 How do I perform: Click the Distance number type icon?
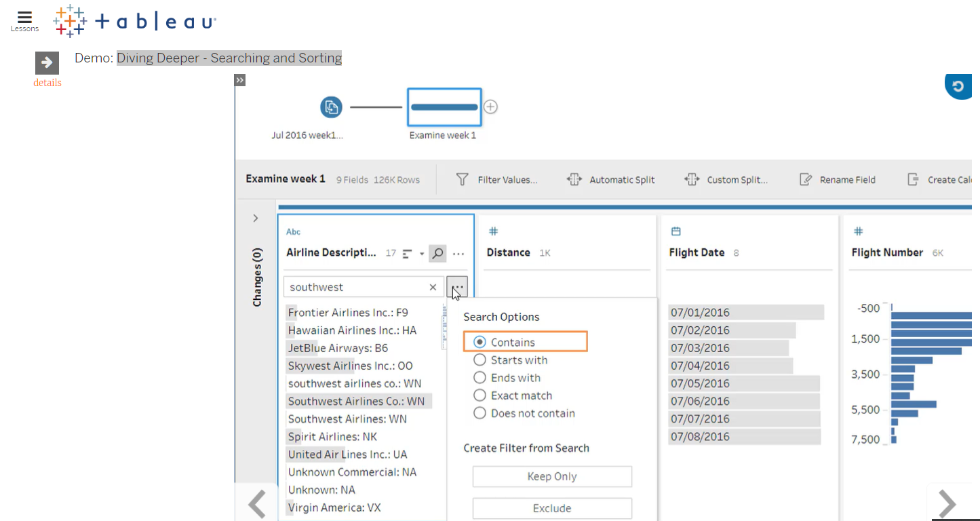(494, 231)
